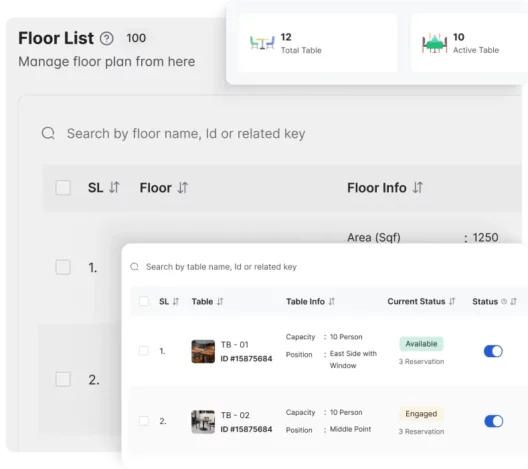Viewport: 528px width, 469px height.
Task: Disable the TB - 02 status switch
Action: click(x=494, y=421)
